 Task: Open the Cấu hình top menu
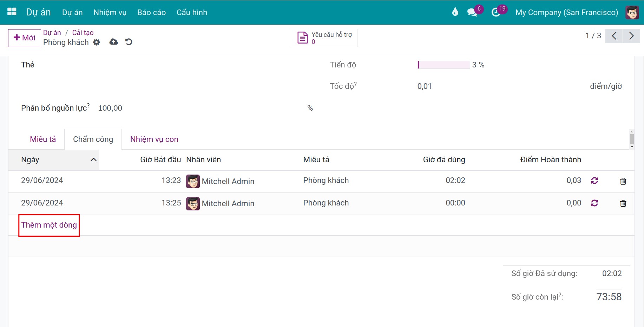coord(192,12)
